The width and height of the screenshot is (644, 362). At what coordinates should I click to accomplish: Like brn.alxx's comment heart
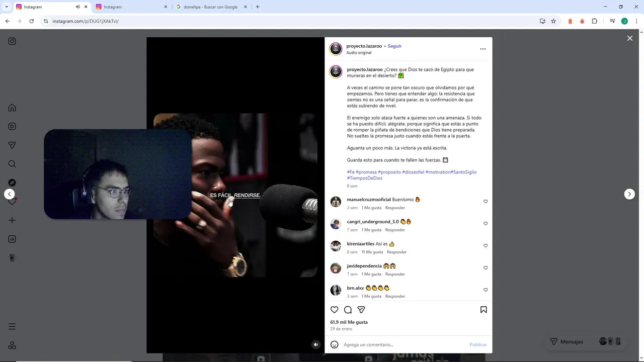pyautogui.click(x=486, y=290)
